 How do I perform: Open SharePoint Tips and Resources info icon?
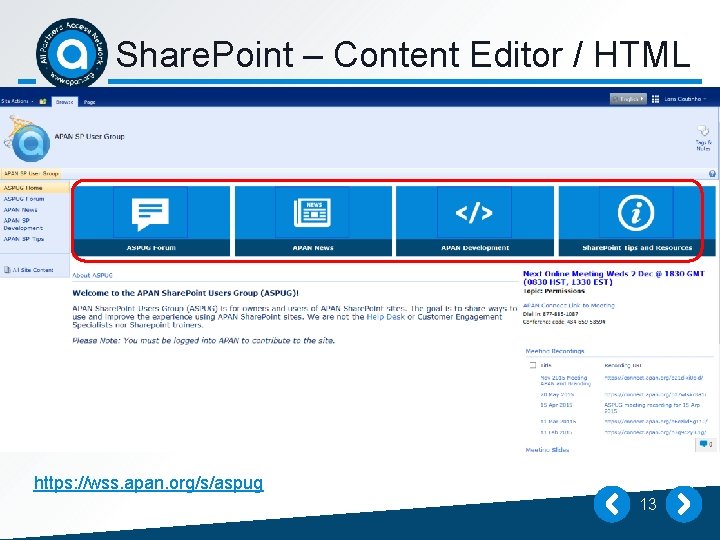[636, 213]
